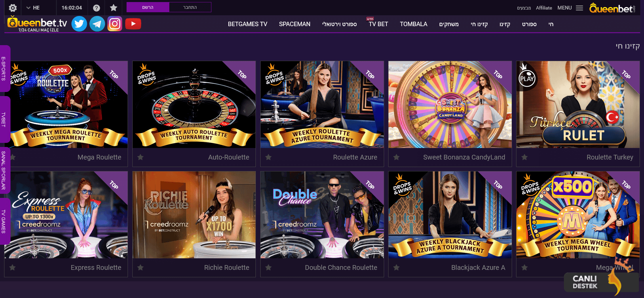The height and width of the screenshot is (298, 644).
Task: Mark Richie Roulette as favorite
Action: [140, 267]
